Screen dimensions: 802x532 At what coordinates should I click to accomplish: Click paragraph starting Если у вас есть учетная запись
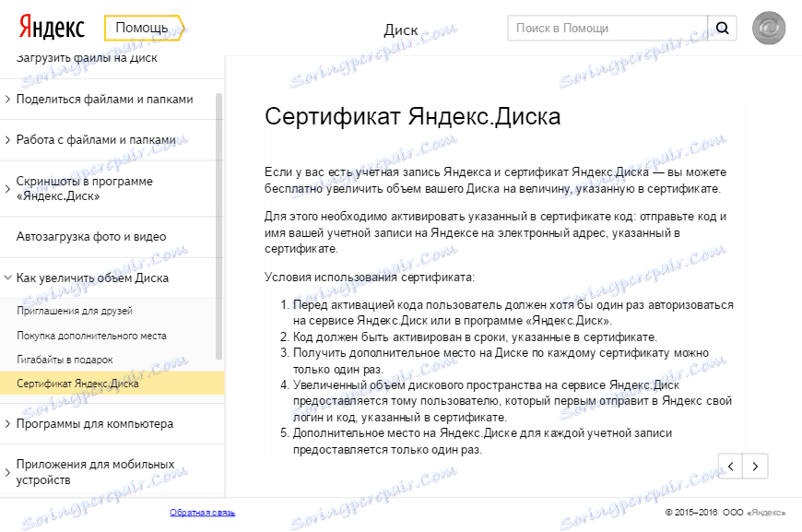tap(495, 181)
